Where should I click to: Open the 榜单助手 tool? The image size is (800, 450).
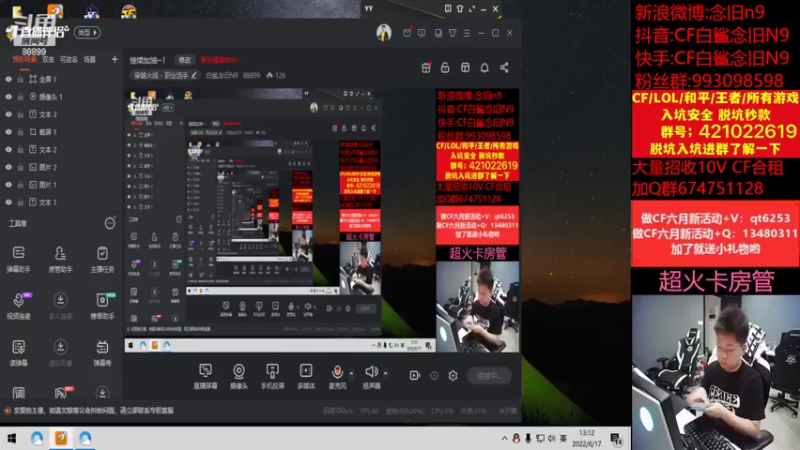[x=102, y=306]
